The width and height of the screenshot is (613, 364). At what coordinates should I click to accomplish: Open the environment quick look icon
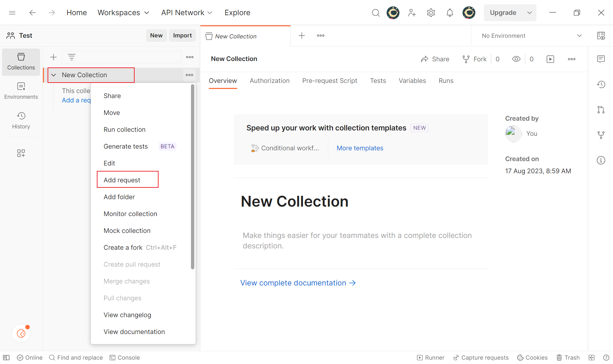pyautogui.click(x=601, y=36)
